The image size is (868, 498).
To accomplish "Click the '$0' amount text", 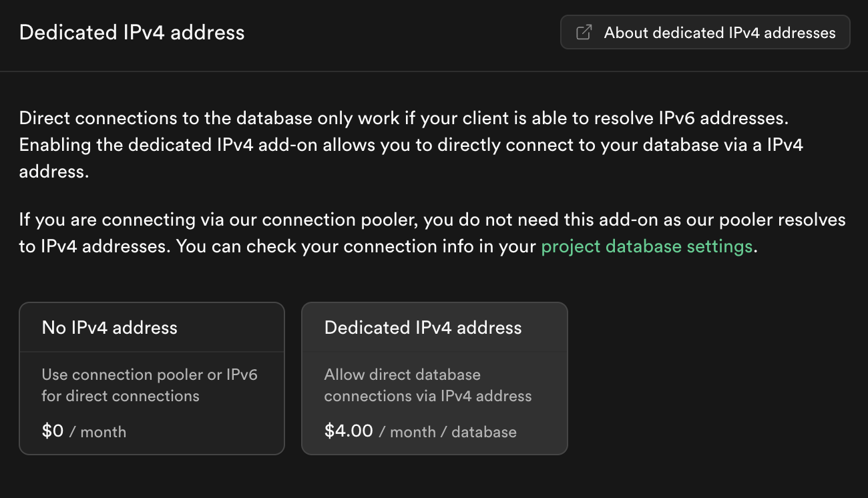I will point(52,431).
